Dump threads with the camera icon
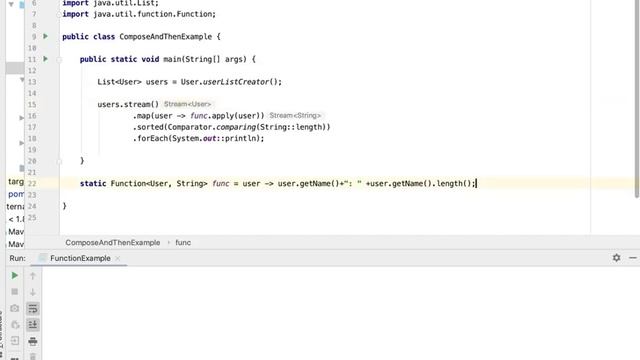The height and width of the screenshot is (360, 640). (x=14, y=308)
